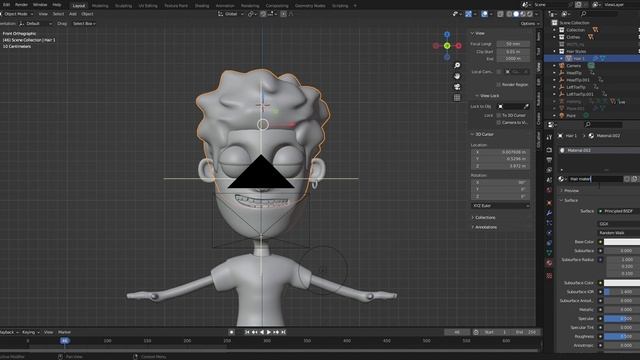Toggle the Local Camera checkbox
Screen dimensions: 640x360
click(x=498, y=72)
